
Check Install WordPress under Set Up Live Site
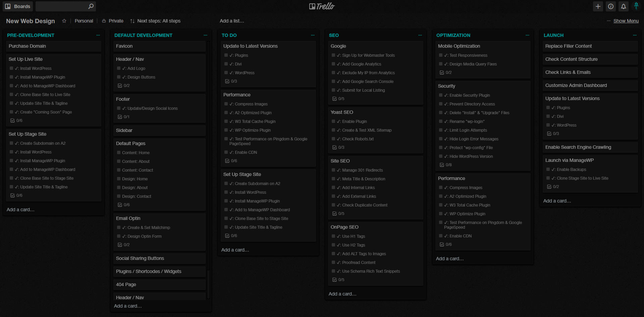tap(11, 68)
